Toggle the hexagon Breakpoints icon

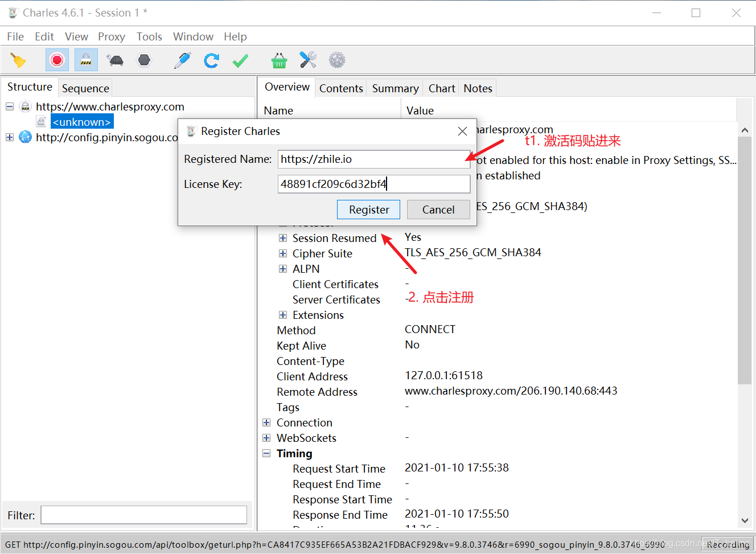(x=145, y=60)
